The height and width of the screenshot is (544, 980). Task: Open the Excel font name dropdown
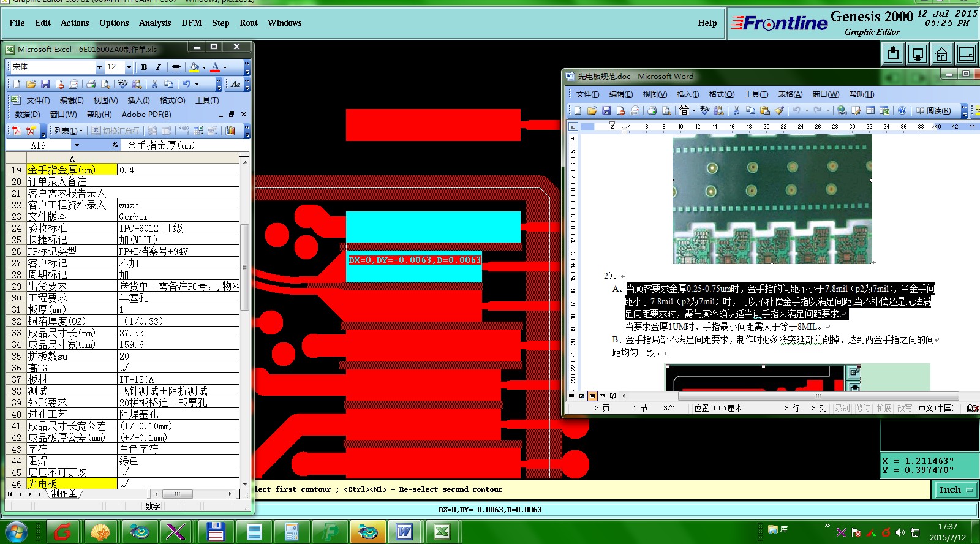point(99,67)
